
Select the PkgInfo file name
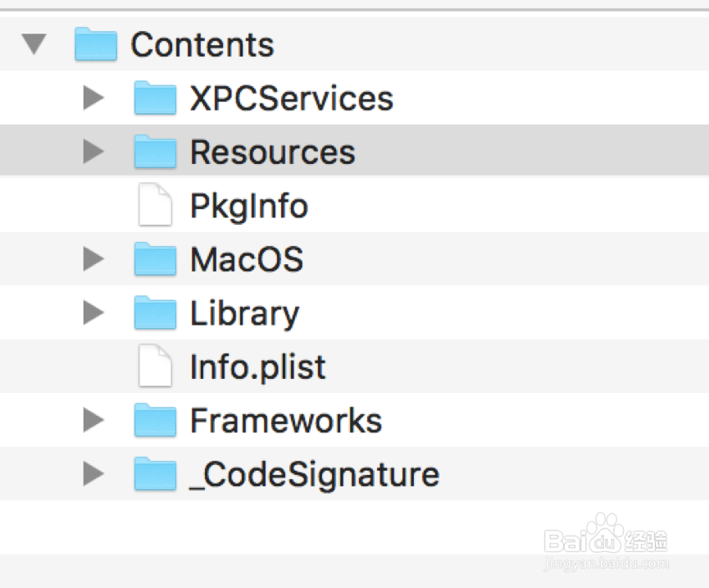click(248, 207)
